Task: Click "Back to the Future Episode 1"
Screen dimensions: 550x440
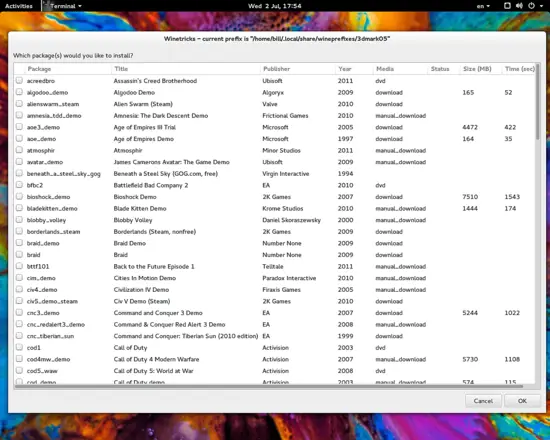Action: (x=154, y=266)
